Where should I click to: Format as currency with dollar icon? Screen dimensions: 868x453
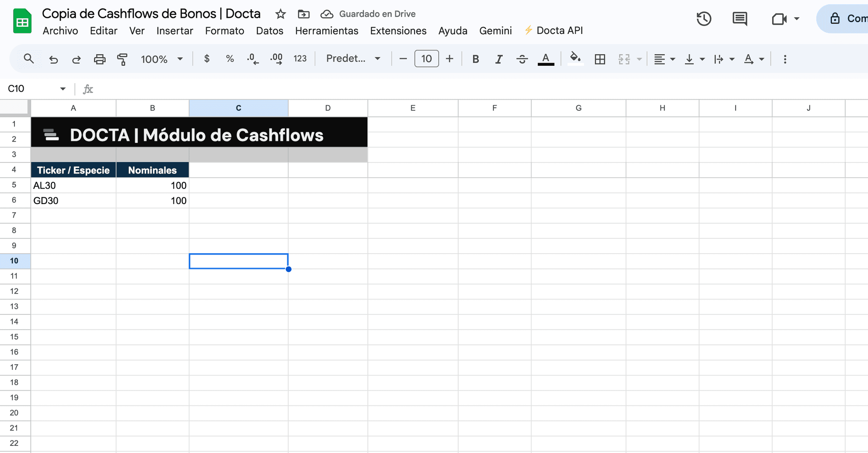207,59
